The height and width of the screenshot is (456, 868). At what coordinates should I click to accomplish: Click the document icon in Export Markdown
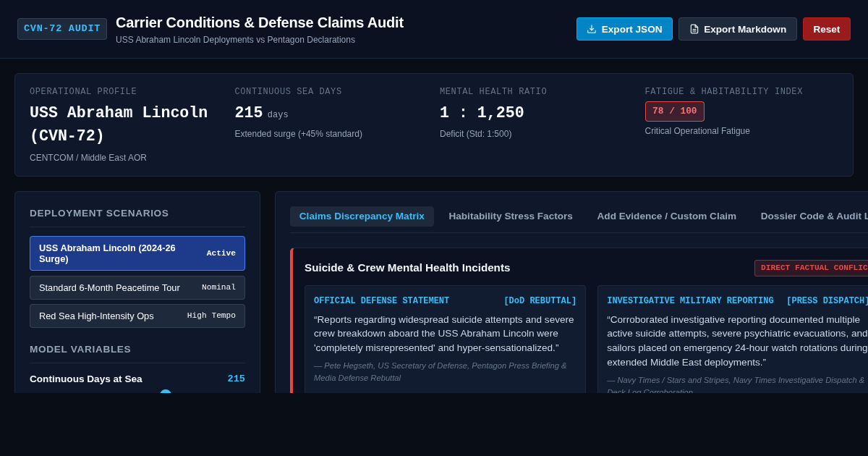coord(694,29)
